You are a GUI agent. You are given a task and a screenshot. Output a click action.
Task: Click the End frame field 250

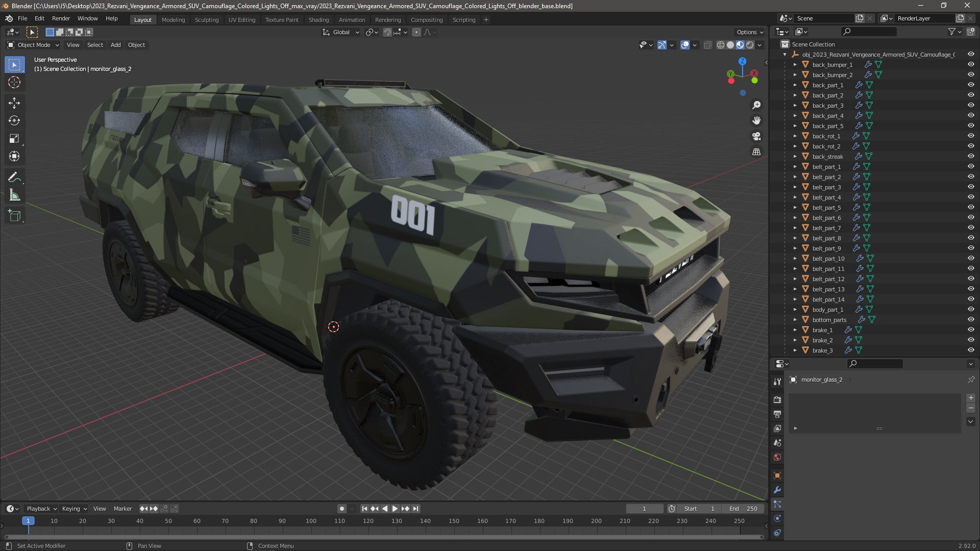[x=744, y=509]
